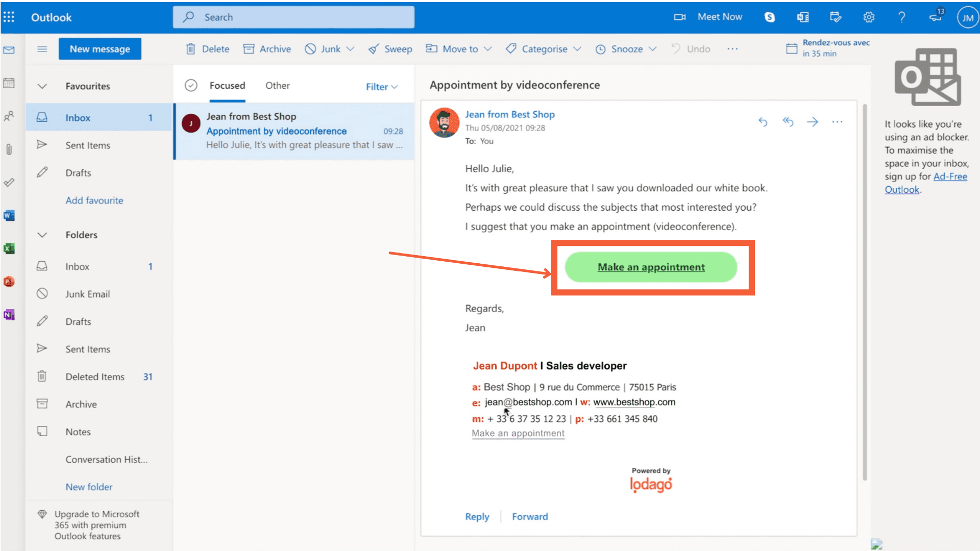980x551 pixels.
Task: Open Junk Email folder
Action: click(99, 294)
